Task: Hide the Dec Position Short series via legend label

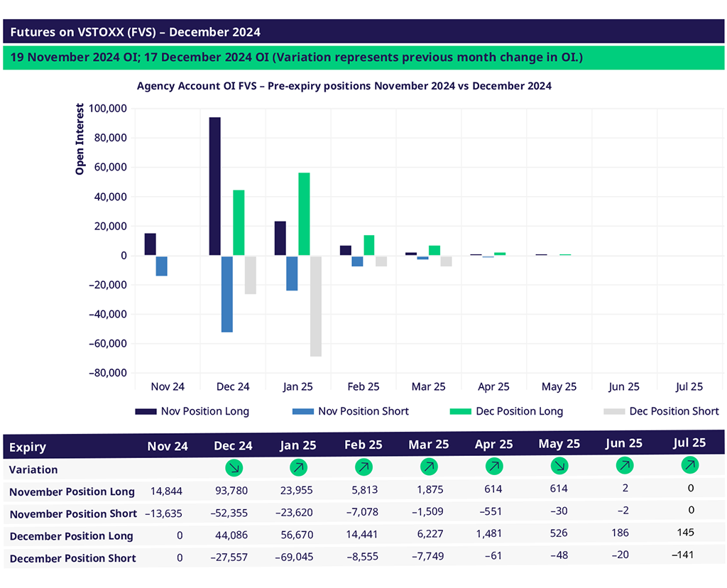Action: 674,411
